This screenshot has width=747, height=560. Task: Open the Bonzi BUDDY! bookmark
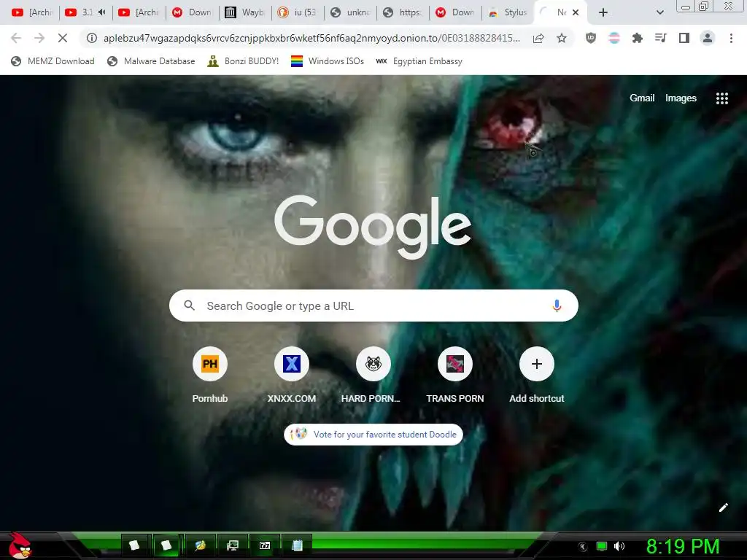click(243, 61)
